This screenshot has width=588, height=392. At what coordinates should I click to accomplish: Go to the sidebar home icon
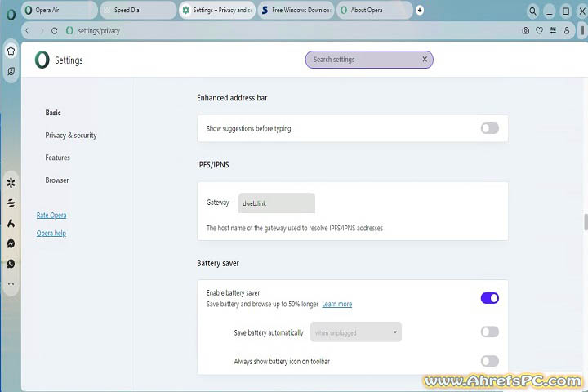(x=11, y=51)
